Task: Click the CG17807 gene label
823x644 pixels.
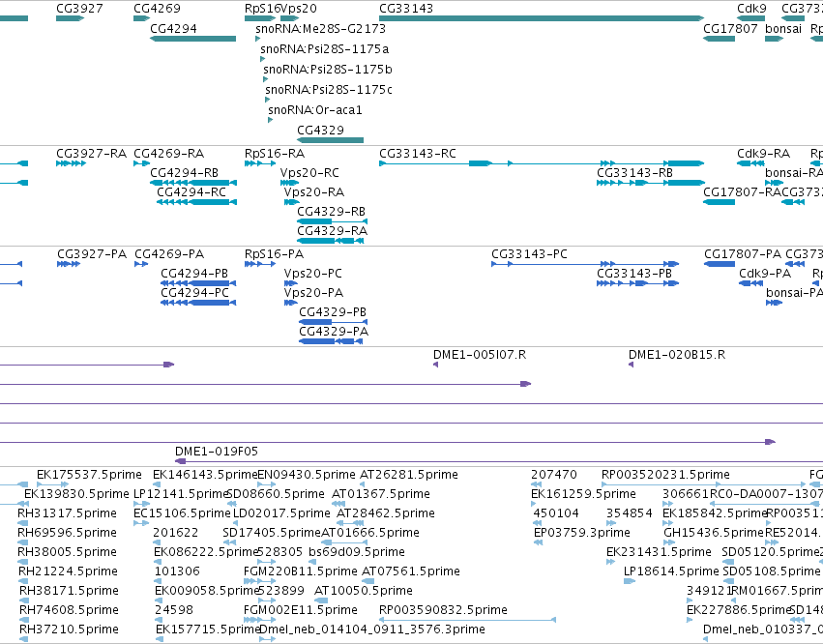Action: pyautogui.click(x=730, y=29)
